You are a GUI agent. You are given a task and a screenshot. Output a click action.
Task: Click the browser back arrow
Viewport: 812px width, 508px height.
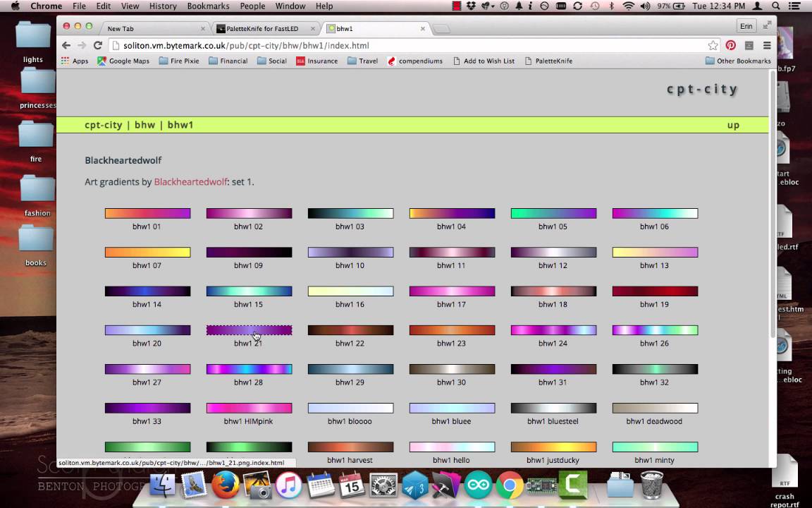click(x=66, y=45)
